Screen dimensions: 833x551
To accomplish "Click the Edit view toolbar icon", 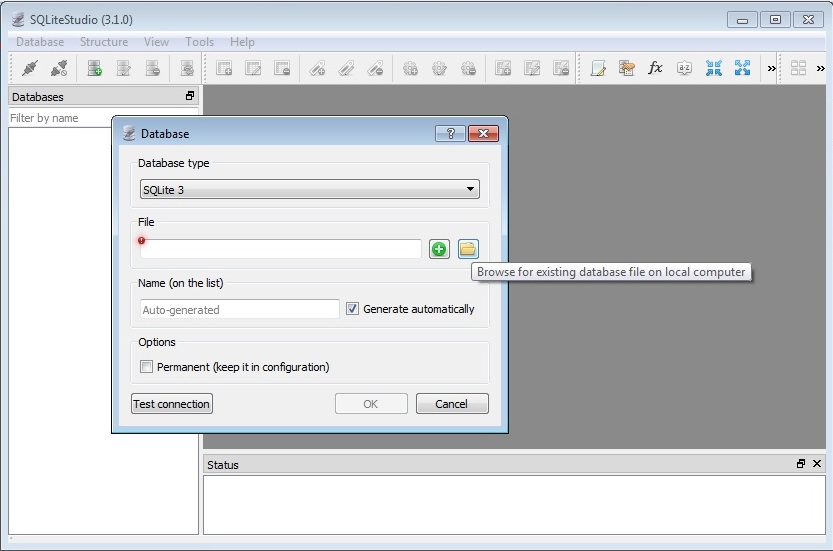I will 532,68.
